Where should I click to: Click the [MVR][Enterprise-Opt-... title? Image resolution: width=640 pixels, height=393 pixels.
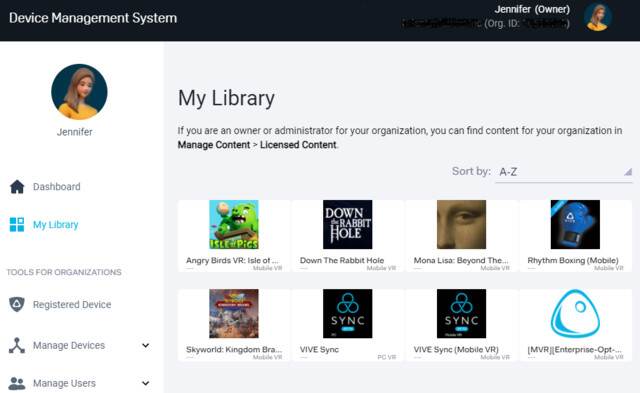pos(575,349)
